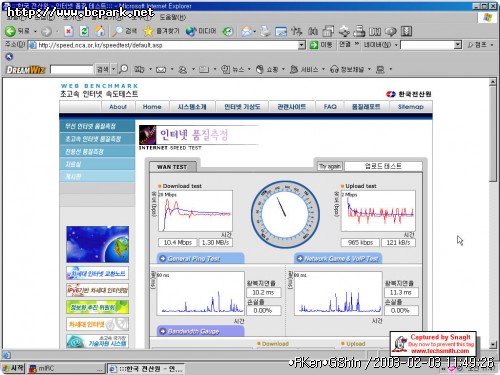Open Favorites with the star icon
This screenshot has height=375, width=500.
tap(148, 31)
